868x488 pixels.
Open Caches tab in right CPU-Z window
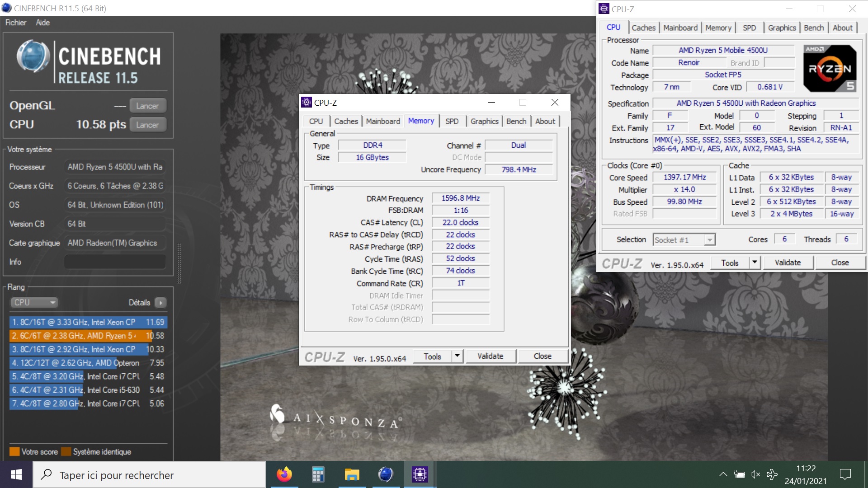[643, 28]
